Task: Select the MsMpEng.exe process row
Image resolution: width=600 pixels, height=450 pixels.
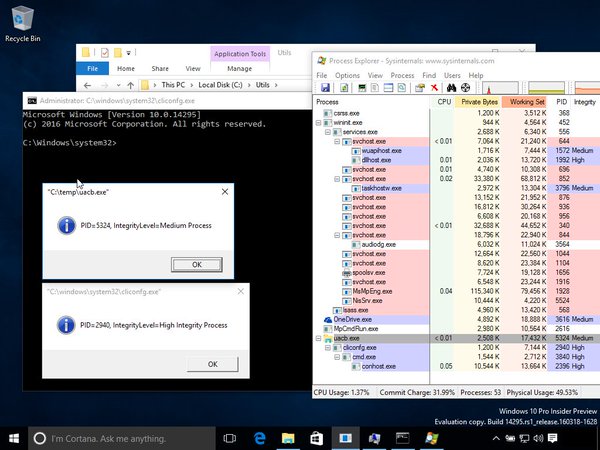Action: 456,291
